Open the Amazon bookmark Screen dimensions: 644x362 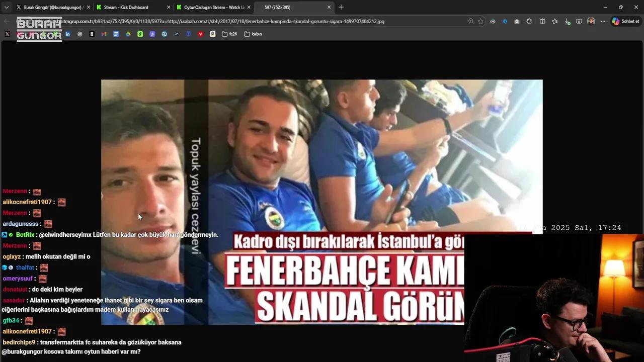[213, 34]
